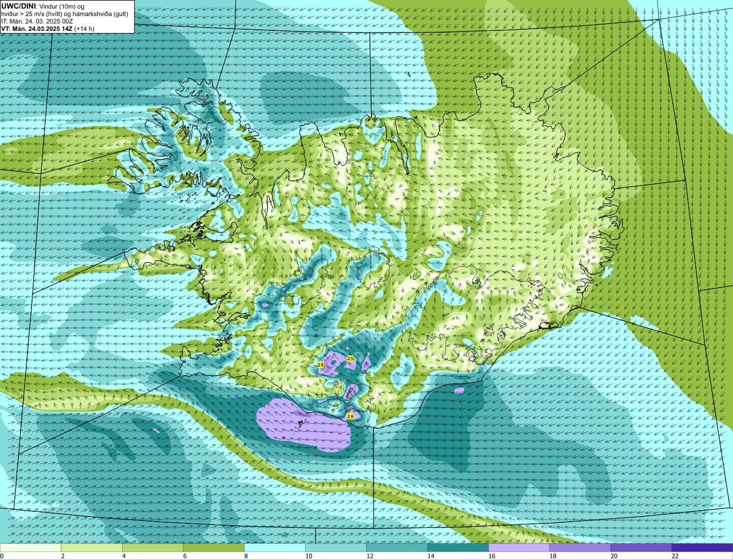Pick the 10–12 m/s light teal swatch
Viewport: 733px width, 560px height.
click(336, 547)
